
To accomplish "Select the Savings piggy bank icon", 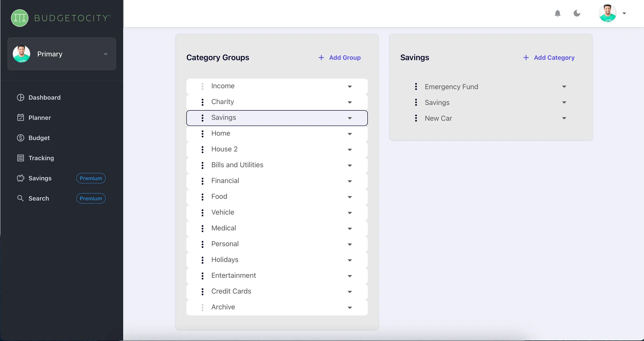I will click(x=20, y=178).
